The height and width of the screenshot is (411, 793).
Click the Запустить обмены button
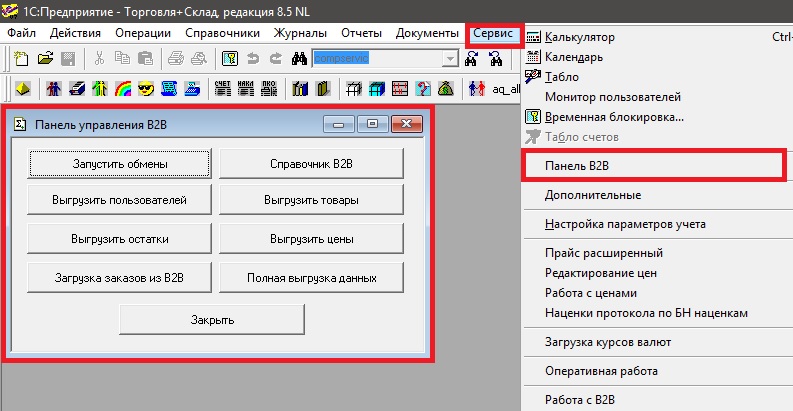pos(119,164)
